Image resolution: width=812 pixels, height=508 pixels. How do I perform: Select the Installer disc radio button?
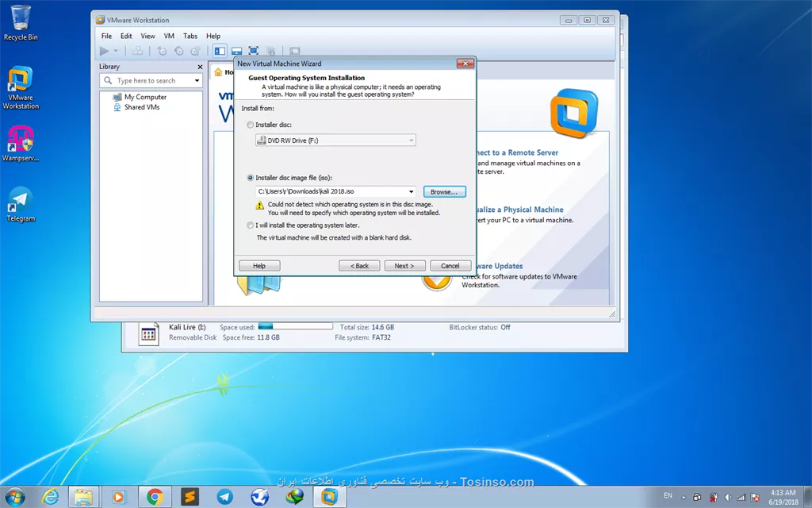(250, 125)
